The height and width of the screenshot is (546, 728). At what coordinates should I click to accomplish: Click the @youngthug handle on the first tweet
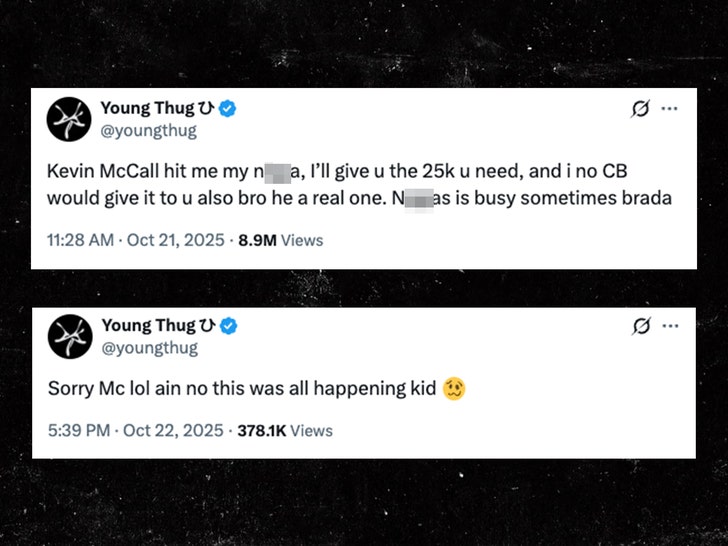pyautogui.click(x=149, y=130)
